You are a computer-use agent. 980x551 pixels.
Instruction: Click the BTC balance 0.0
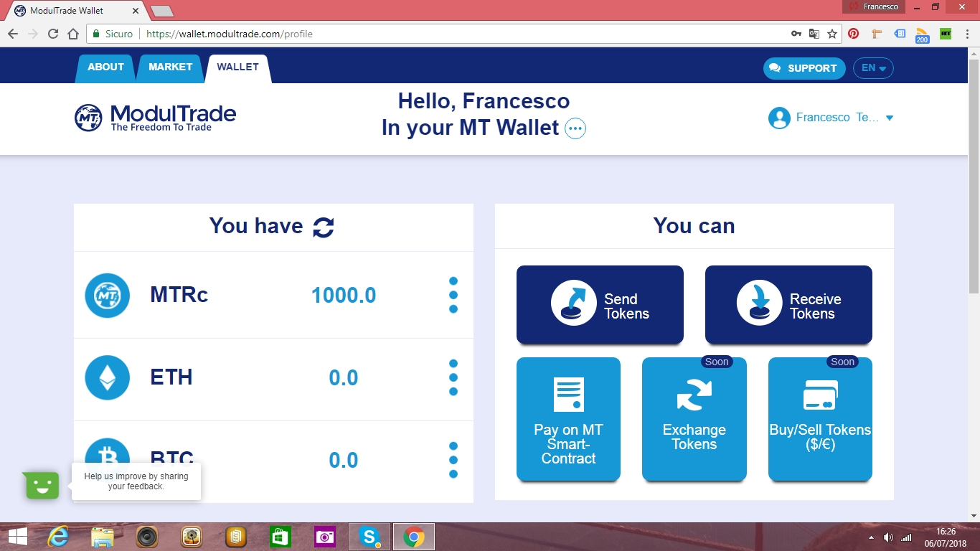click(344, 460)
